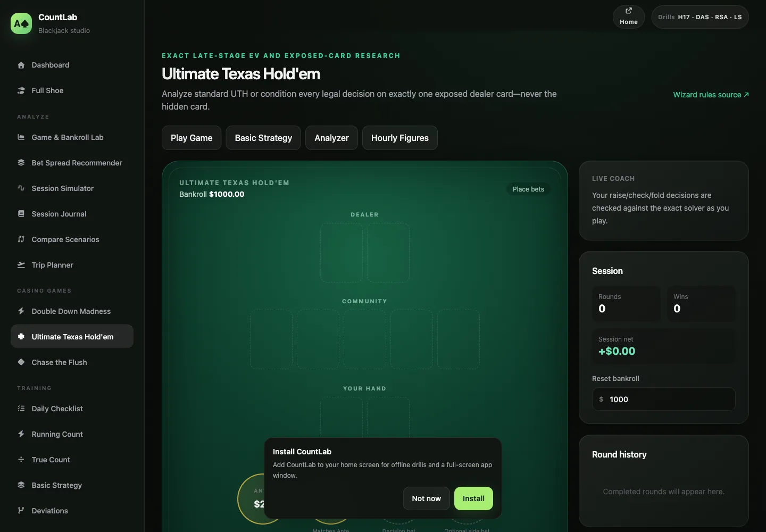Open Basic Strategy training in sidebar
This screenshot has width=766, height=532.
coord(72,485)
